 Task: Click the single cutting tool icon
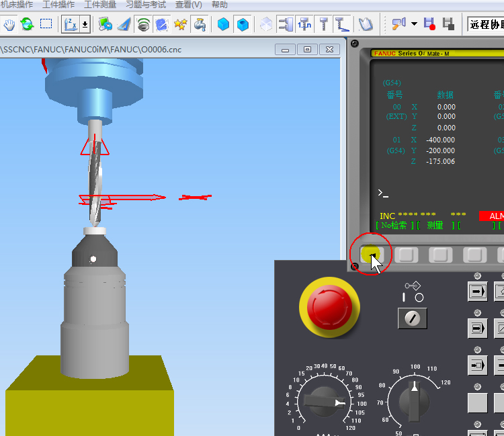(x=323, y=24)
